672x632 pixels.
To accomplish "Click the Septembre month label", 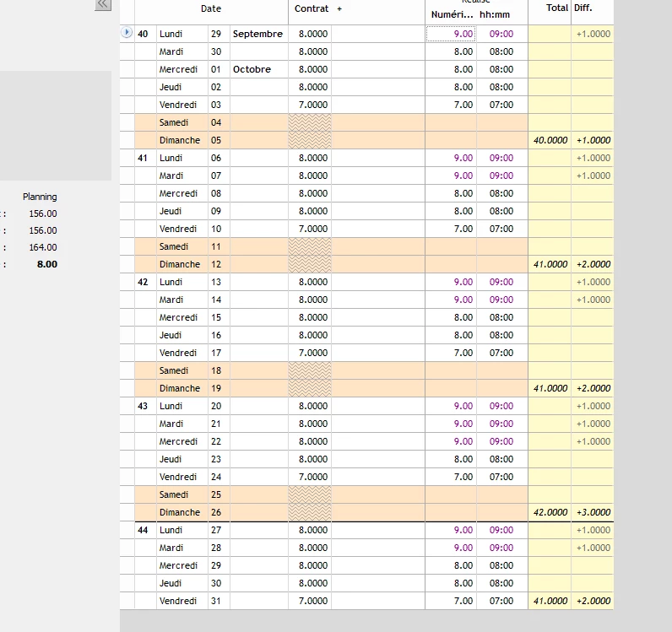I will tap(257, 34).
